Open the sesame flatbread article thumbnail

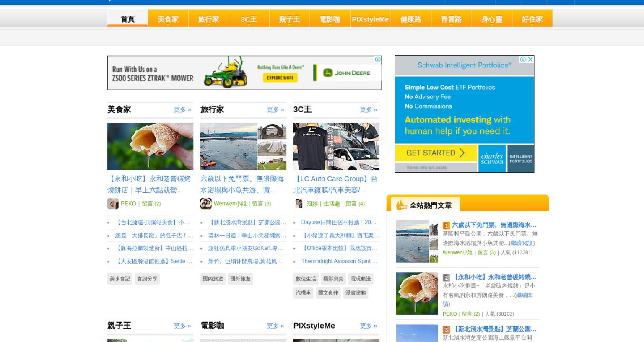[150, 146]
